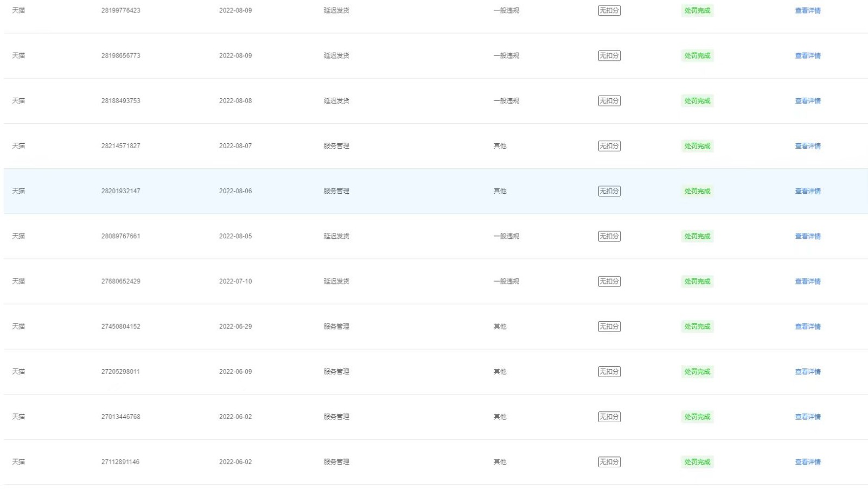Screen dimensions: 868x489
Task: Click 处罚完成 status on the 2022-08-06 row
Action: (697, 191)
